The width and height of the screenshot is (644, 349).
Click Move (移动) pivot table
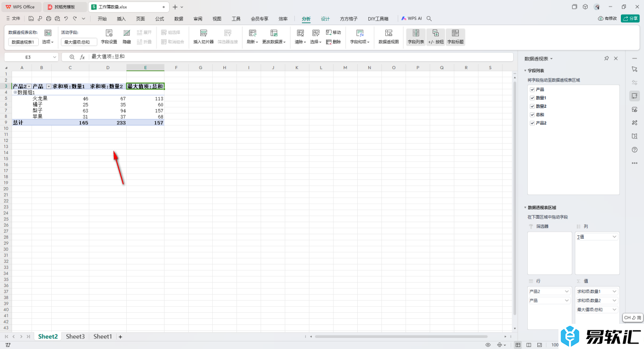333,32
